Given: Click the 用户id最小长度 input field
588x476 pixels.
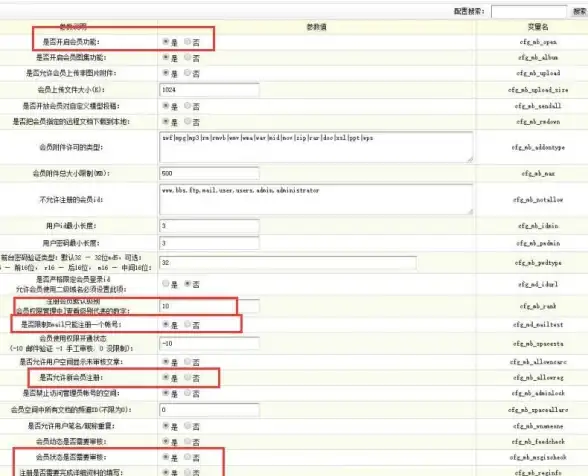Looking at the screenshot, I should [209, 226].
